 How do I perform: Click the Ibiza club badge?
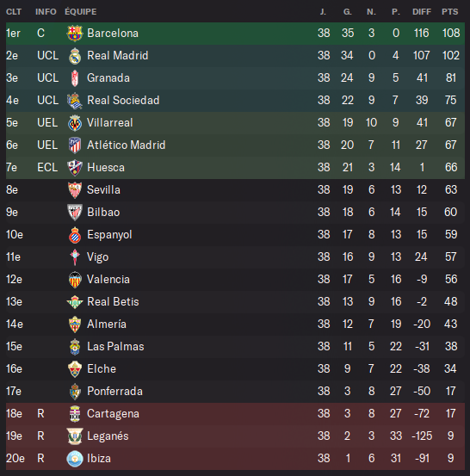pyautogui.click(x=75, y=459)
